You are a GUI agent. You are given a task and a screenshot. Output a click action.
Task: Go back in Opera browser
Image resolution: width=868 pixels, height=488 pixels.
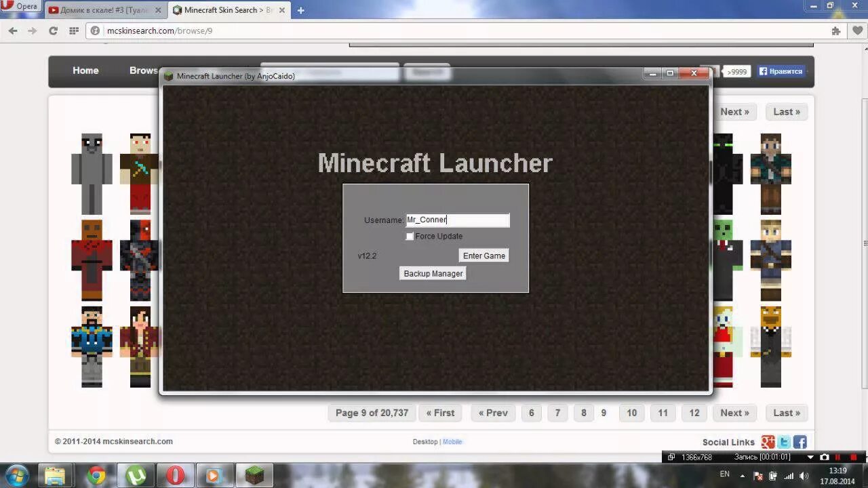pyautogui.click(x=13, y=30)
